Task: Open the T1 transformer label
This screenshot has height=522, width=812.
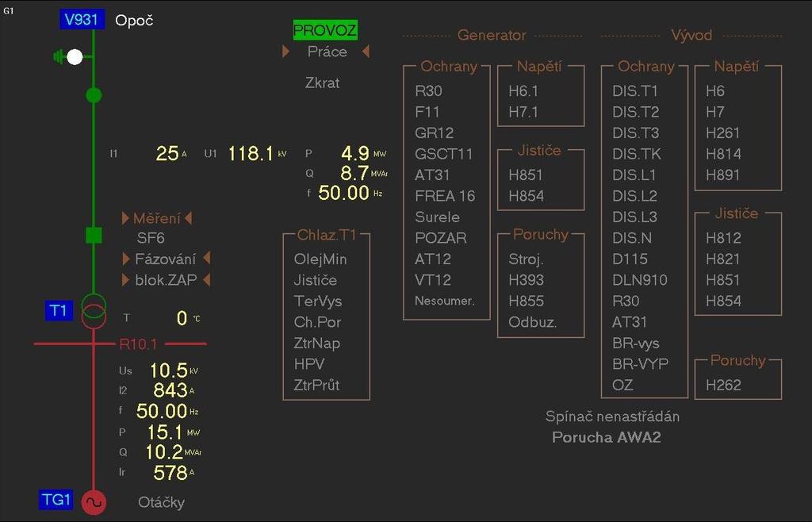Action: click(x=59, y=311)
